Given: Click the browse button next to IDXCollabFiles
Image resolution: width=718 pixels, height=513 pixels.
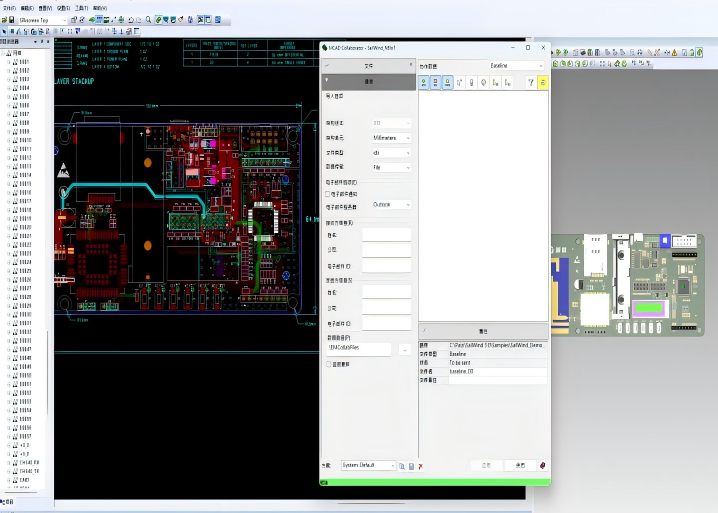Looking at the screenshot, I should pos(403,349).
